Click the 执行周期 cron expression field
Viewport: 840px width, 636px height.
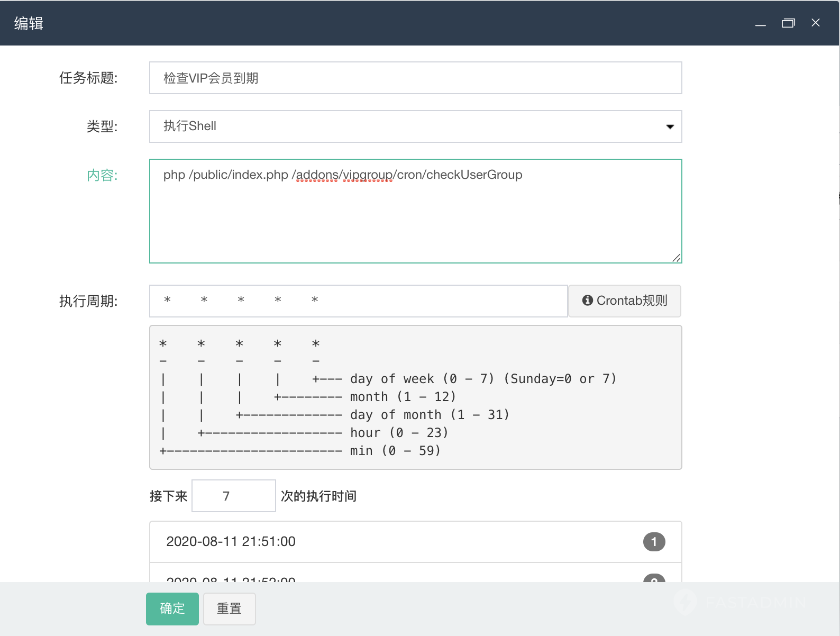[359, 301]
